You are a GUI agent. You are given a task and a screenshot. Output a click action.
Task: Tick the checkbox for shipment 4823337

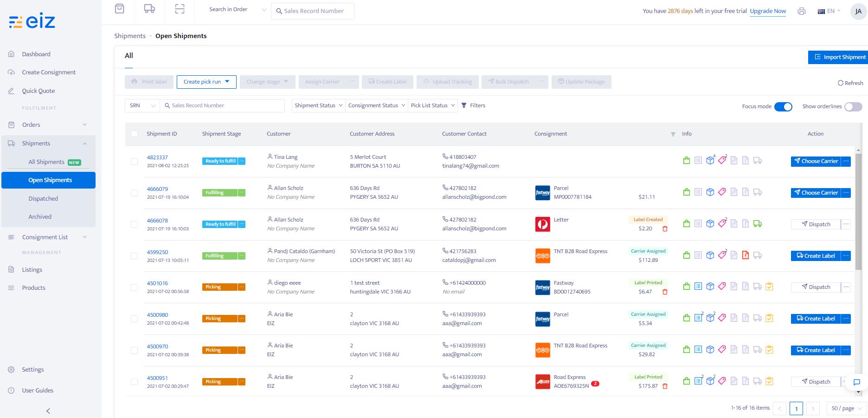pyautogui.click(x=134, y=162)
